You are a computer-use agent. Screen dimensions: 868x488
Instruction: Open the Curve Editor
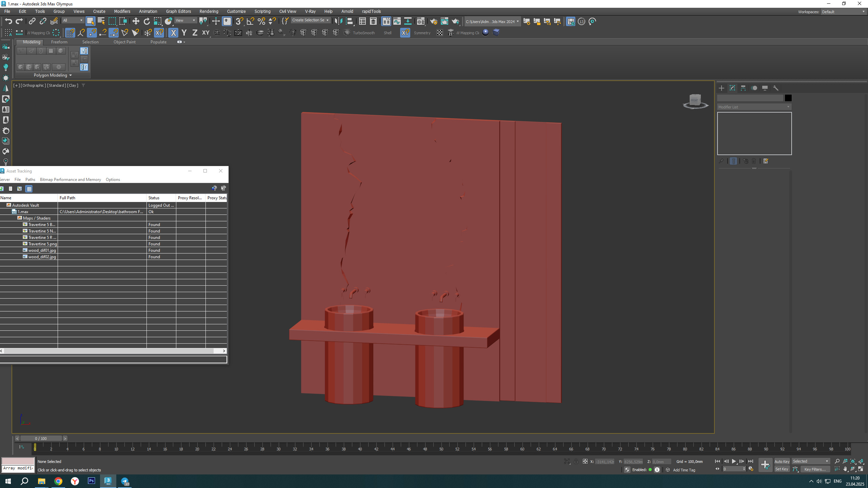click(397, 21)
